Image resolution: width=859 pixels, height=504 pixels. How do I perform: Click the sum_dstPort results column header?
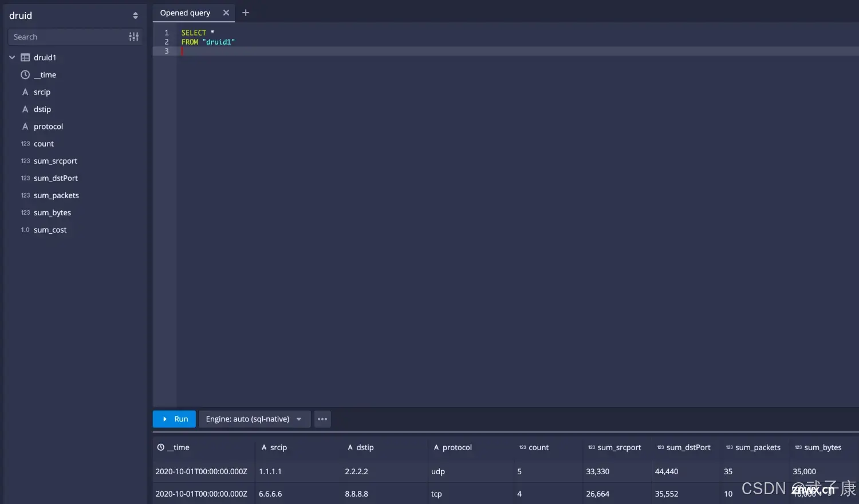point(686,447)
